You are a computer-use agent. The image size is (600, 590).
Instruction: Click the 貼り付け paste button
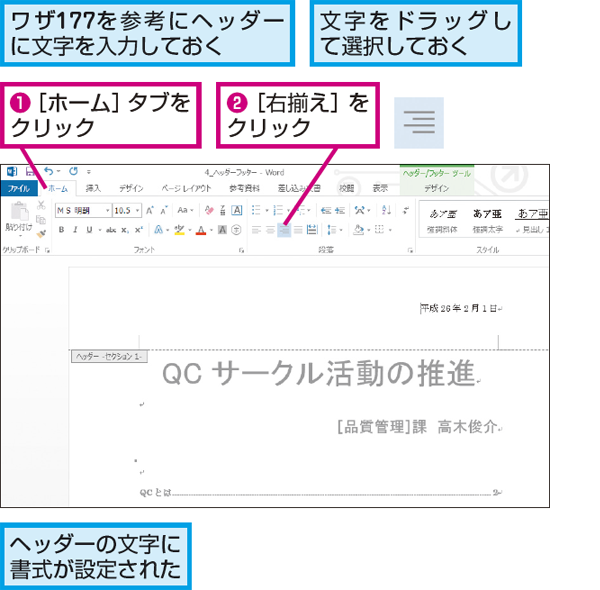tap(19, 218)
